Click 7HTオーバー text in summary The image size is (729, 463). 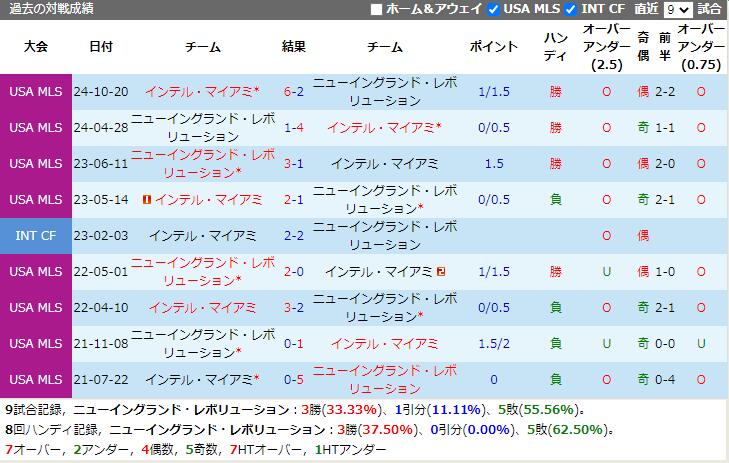(x=264, y=450)
